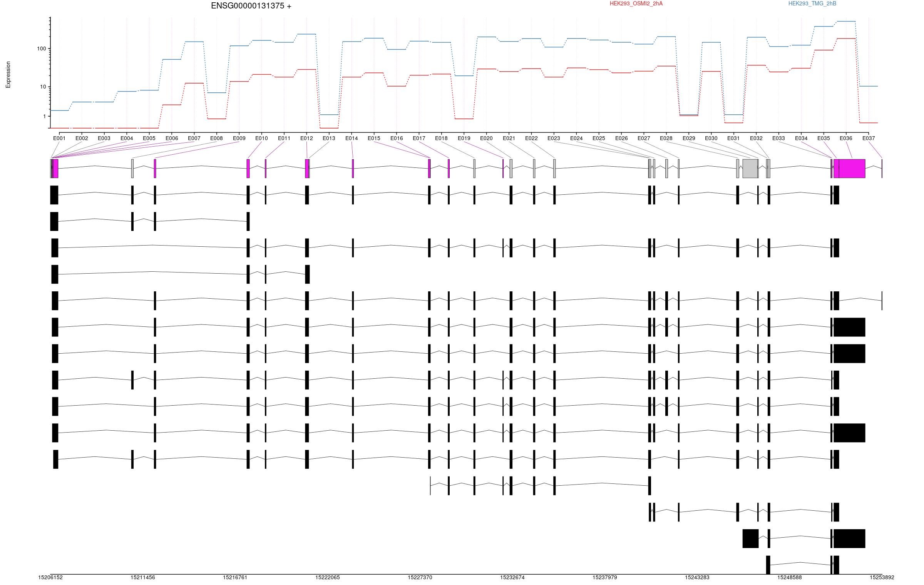This screenshot has height=585, width=924.
Task: Click genomic coordinate 15243283
Action: (697, 577)
